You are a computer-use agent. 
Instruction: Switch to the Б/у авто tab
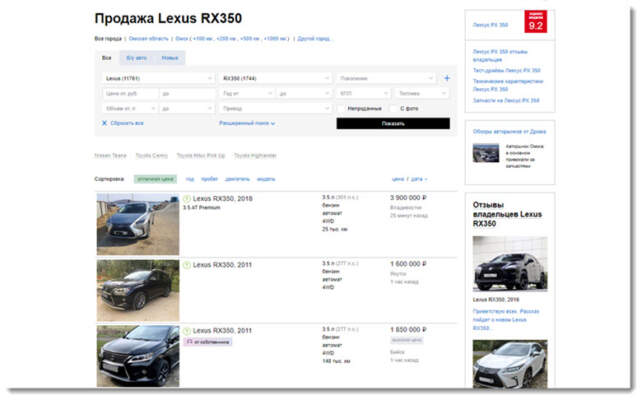[138, 58]
